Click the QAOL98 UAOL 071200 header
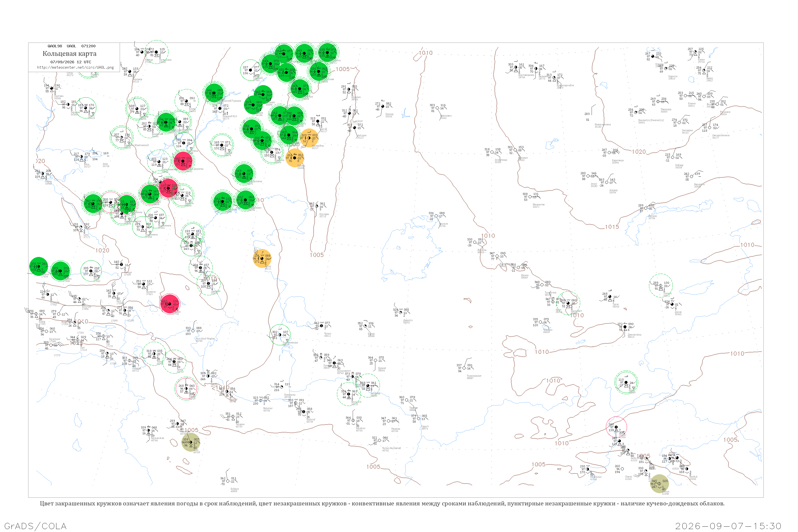This screenshot has width=798, height=532. click(x=72, y=46)
